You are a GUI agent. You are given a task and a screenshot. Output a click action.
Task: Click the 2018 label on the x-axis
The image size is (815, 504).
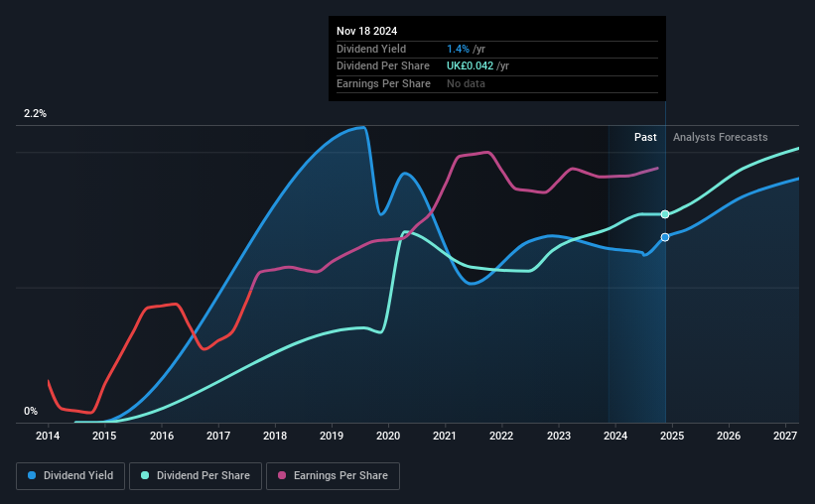pos(275,436)
